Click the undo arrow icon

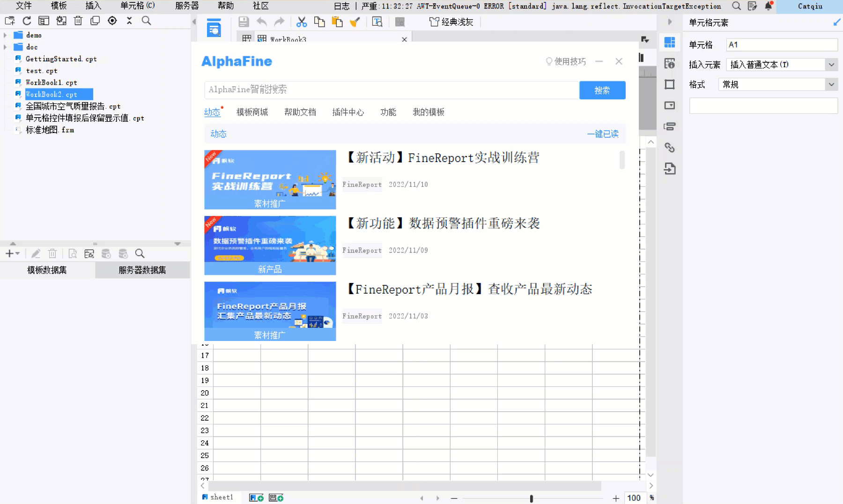click(262, 22)
